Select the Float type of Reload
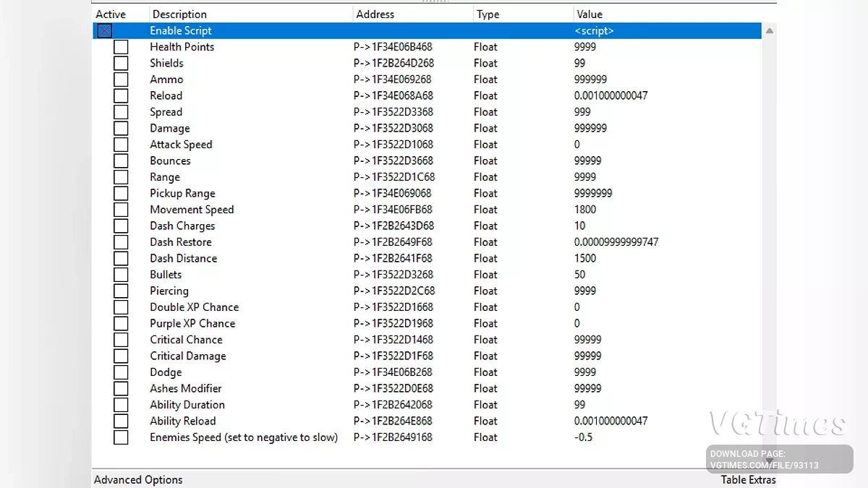 pos(485,95)
